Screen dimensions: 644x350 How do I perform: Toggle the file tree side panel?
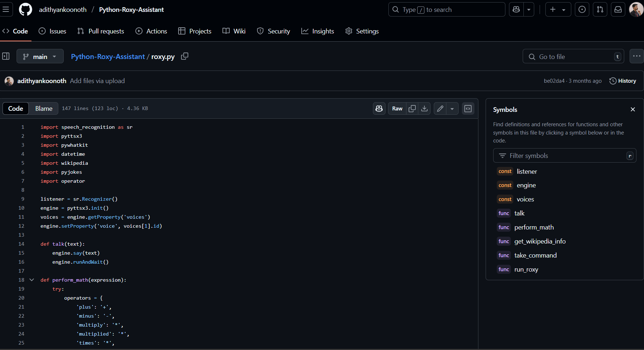click(x=6, y=56)
